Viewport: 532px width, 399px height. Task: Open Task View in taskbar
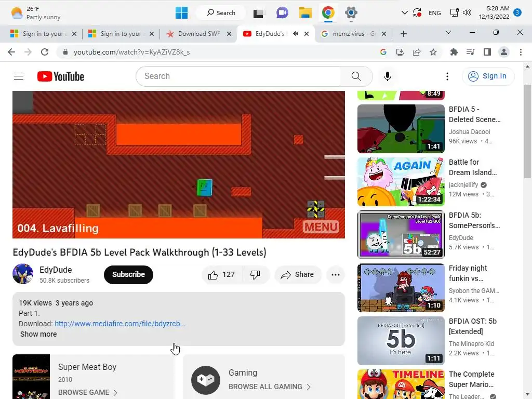point(259,13)
